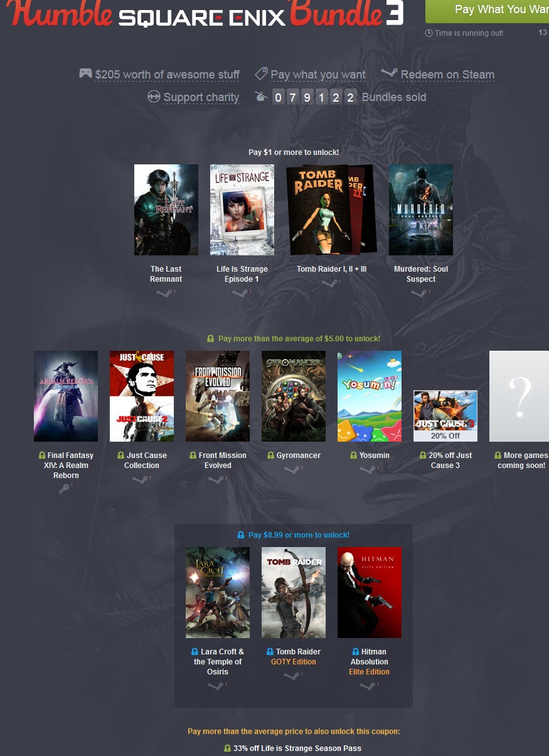The image size is (549, 756).
Task: Select the Tomb Raider I, II + III cover stack
Action: [x=331, y=210]
